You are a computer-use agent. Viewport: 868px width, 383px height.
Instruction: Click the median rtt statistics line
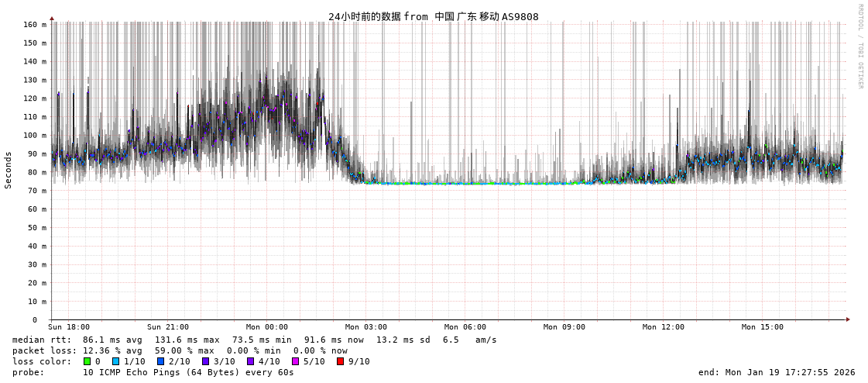coord(254,340)
